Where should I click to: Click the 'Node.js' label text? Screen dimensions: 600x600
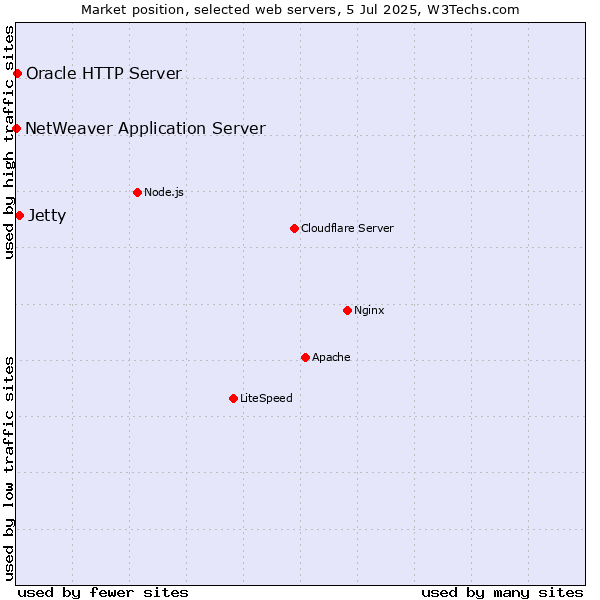click(164, 192)
